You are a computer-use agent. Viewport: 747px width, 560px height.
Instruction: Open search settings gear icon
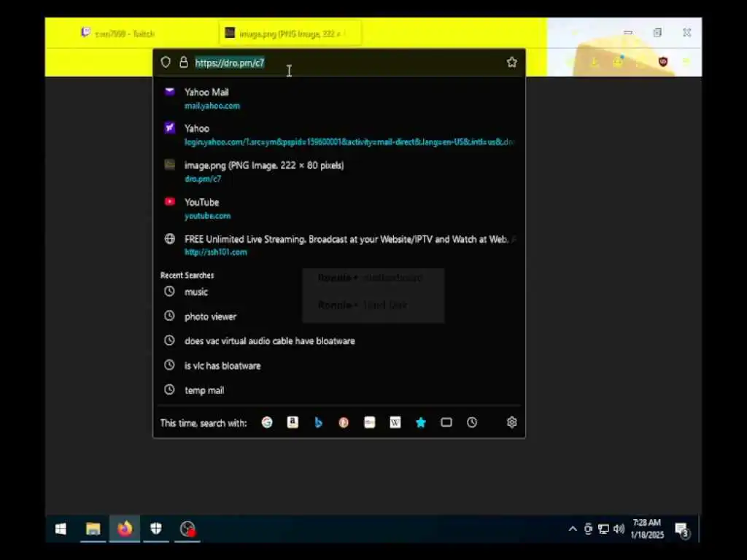pyautogui.click(x=511, y=422)
